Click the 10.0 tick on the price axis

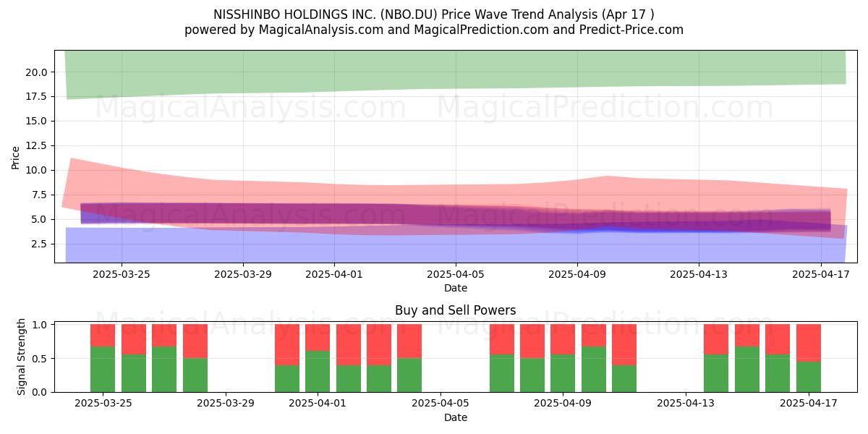[x=37, y=170]
